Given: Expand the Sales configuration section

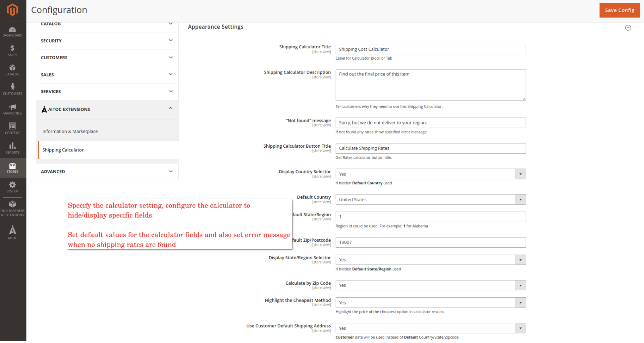Looking at the screenshot, I should click(107, 74).
